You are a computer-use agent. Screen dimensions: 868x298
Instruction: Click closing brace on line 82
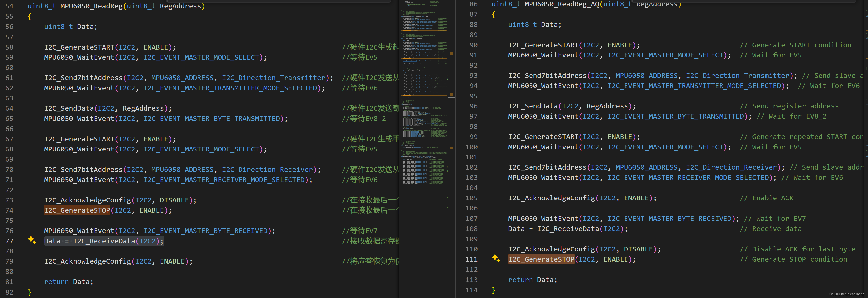pyautogui.click(x=30, y=292)
